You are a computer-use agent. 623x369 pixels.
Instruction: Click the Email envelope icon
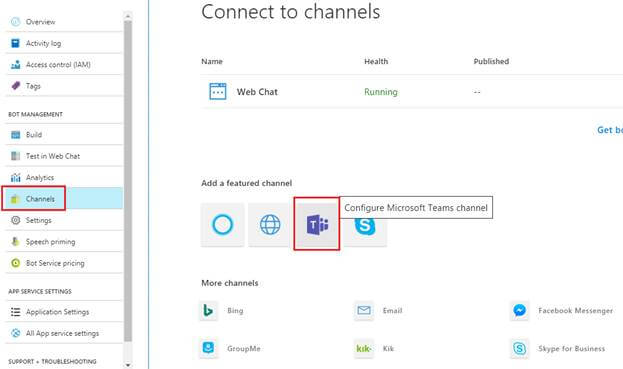364,310
